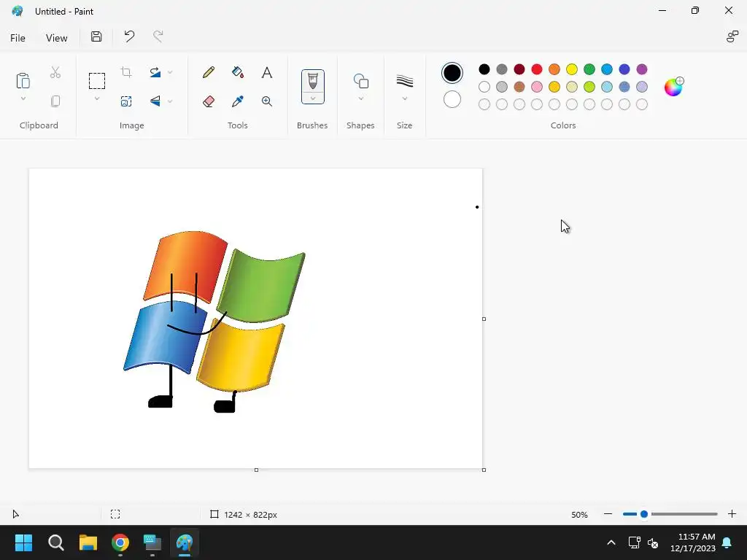Zoom in with the plus button

point(732,514)
